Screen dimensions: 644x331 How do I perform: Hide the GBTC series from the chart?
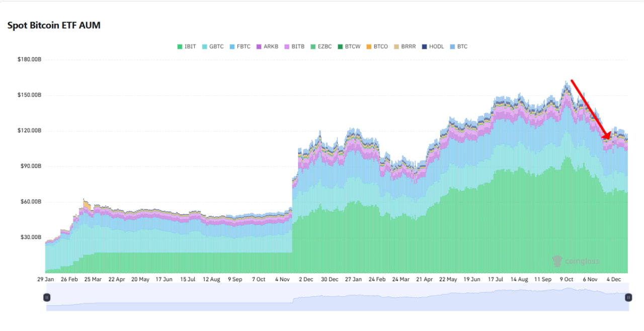click(x=212, y=47)
